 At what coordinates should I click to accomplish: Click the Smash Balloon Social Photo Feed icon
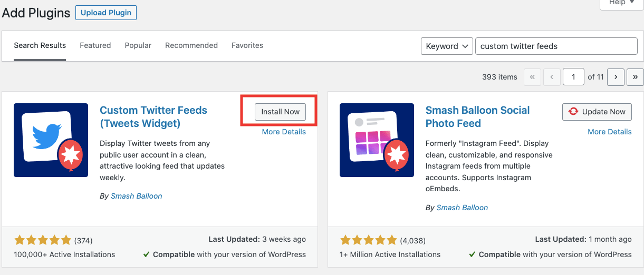[377, 140]
